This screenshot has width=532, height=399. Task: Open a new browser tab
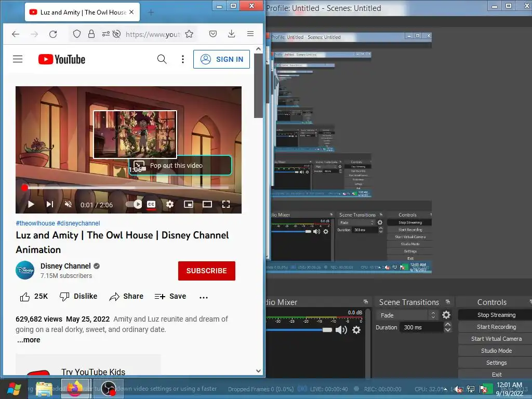(151, 12)
